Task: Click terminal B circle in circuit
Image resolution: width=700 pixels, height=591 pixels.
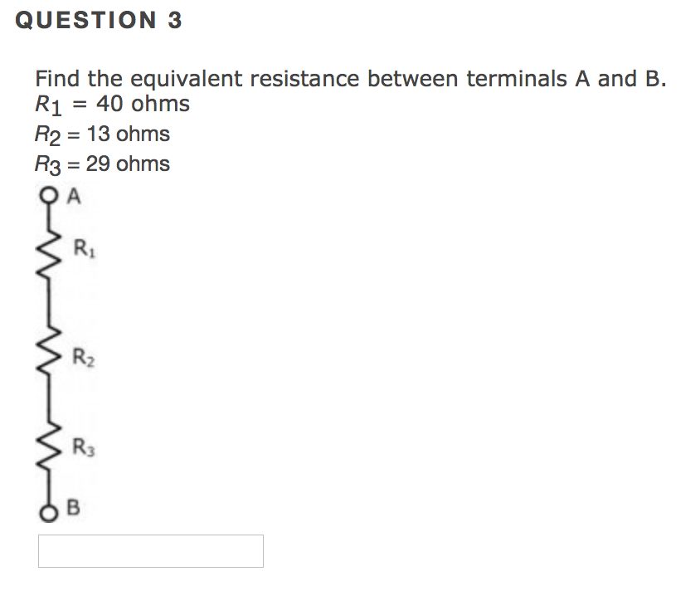Action: [x=49, y=513]
